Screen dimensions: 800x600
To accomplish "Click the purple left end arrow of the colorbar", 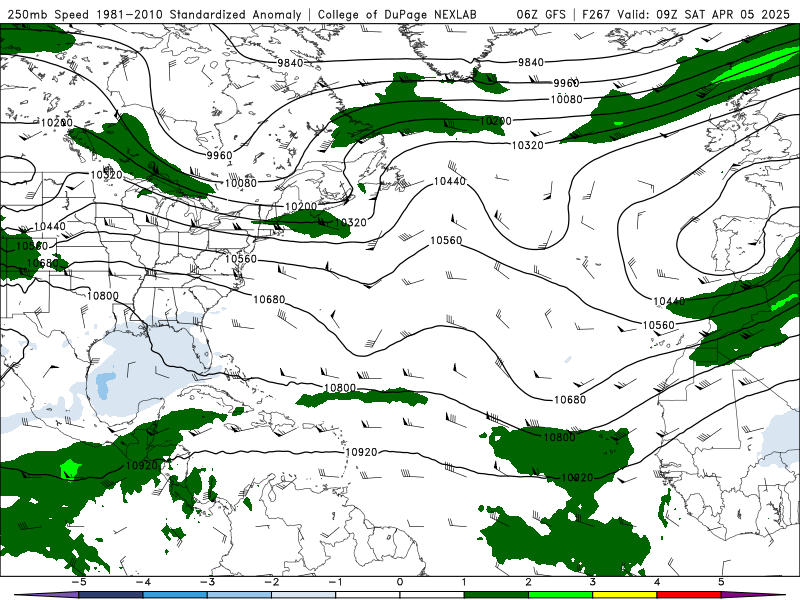I will pos(46,595).
